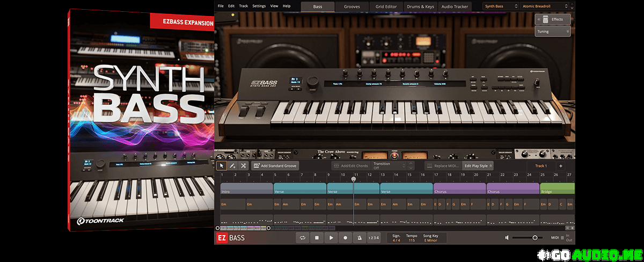Click the add track plus icon
The height and width of the screenshot is (262, 644).
click(561, 166)
